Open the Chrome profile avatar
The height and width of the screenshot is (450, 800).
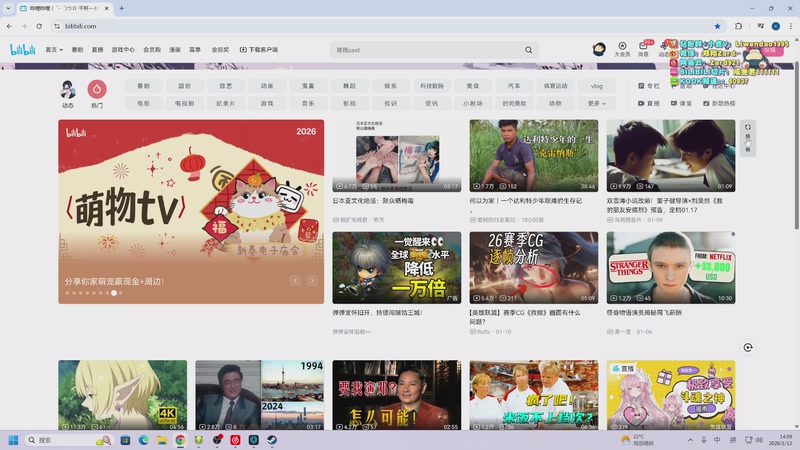(x=776, y=26)
